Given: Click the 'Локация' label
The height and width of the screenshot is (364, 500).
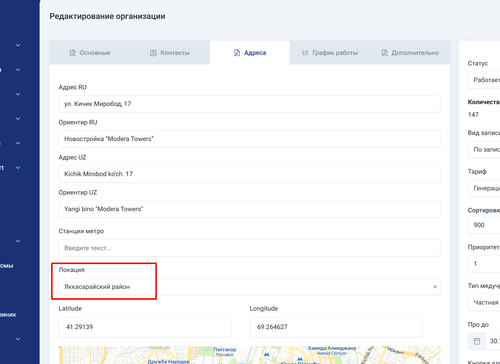Looking at the screenshot, I should (72, 270).
